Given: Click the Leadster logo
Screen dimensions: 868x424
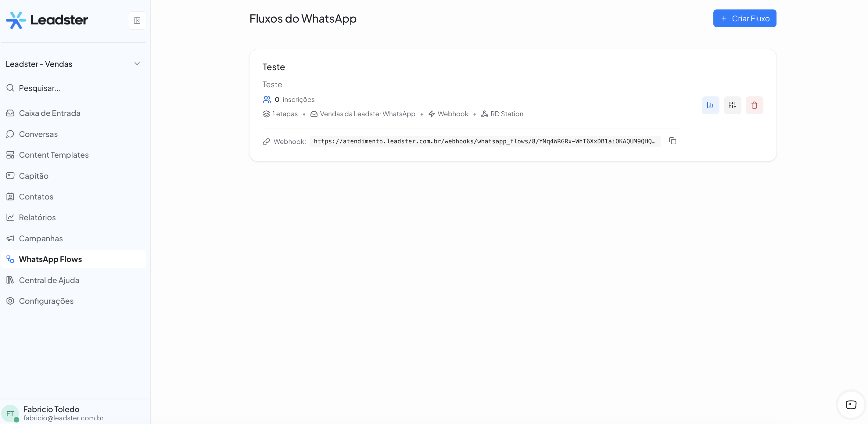Looking at the screenshot, I should 47,20.
